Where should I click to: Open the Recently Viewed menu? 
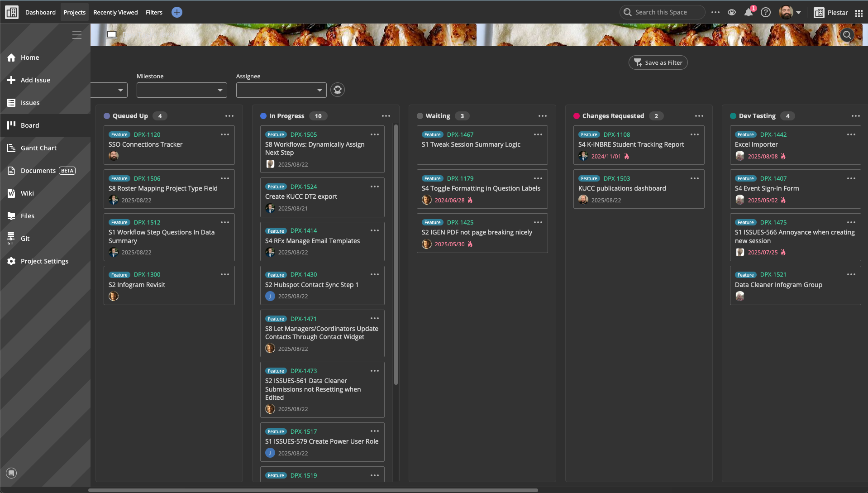115,13
